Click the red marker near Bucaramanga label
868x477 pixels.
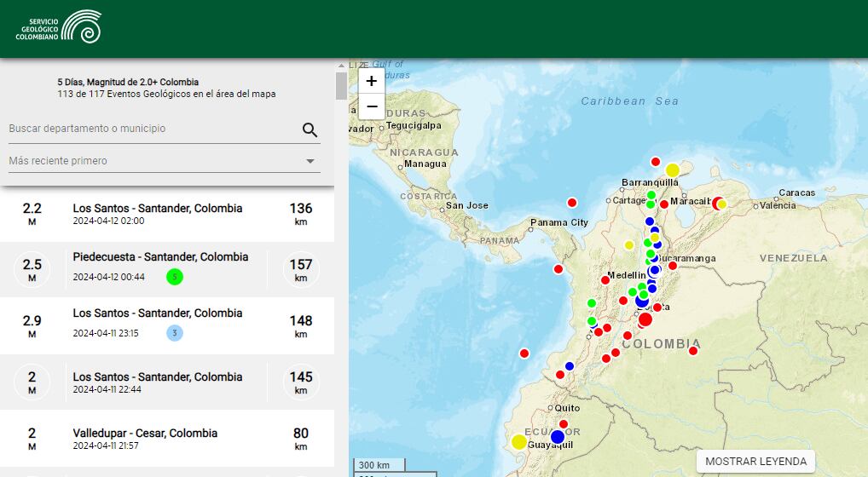(x=673, y=266)
